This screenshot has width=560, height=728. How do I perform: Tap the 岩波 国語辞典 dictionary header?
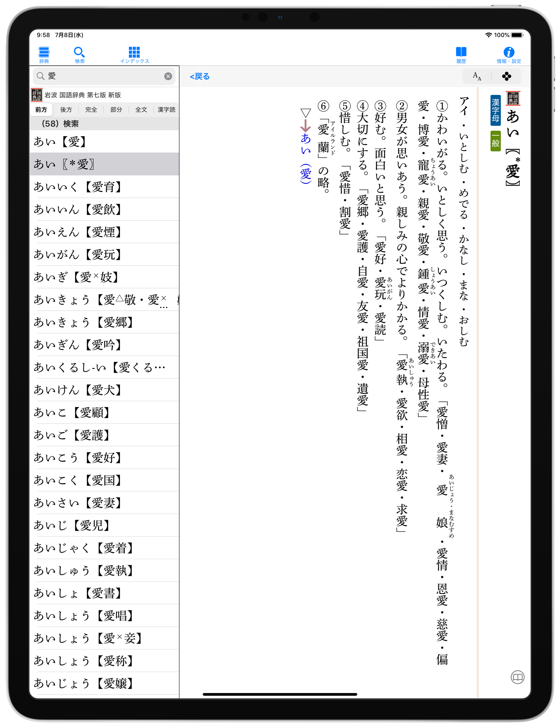tap(83, 95)
